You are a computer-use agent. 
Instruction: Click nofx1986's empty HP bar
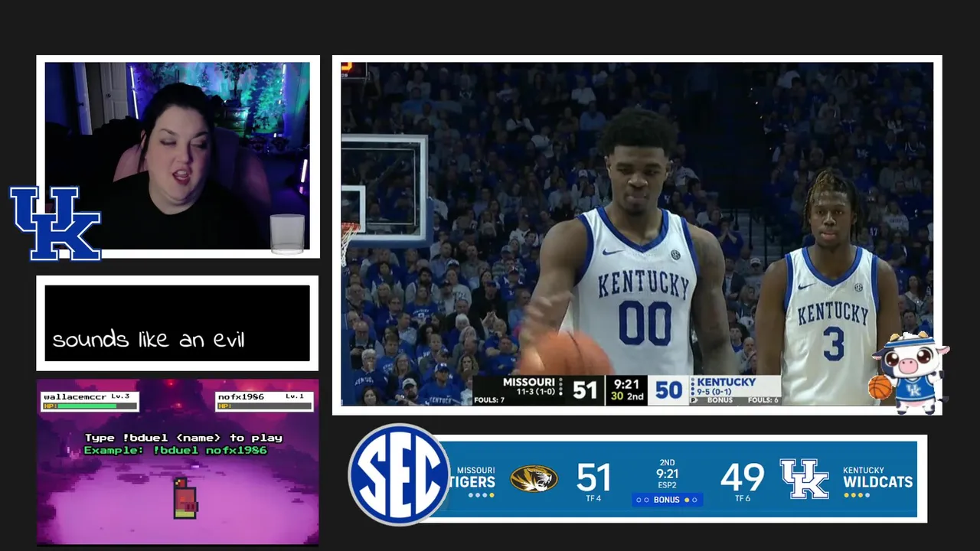[x=264, y=406]
